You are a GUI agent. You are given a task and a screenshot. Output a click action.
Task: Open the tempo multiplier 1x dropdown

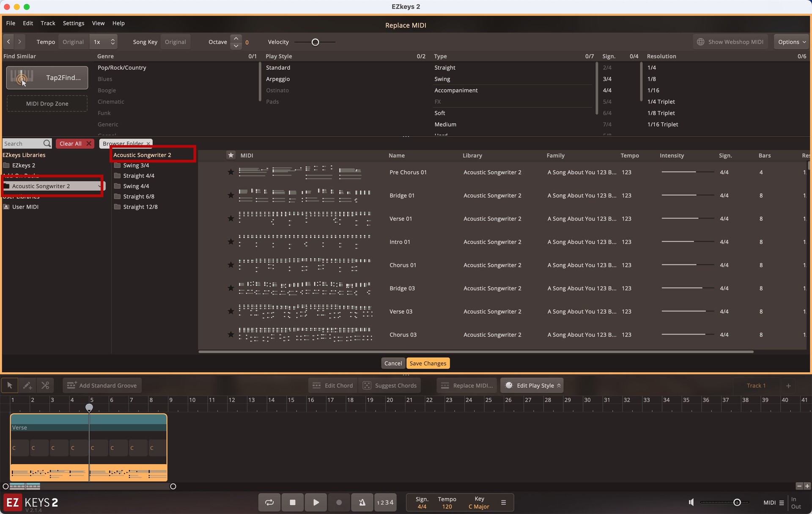104,42
